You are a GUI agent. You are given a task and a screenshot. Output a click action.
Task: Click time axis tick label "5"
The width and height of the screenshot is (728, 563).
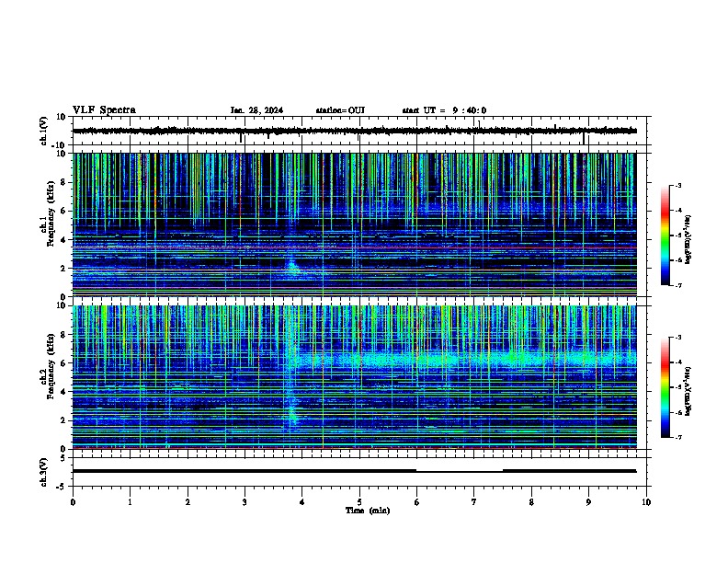(359, 502)
